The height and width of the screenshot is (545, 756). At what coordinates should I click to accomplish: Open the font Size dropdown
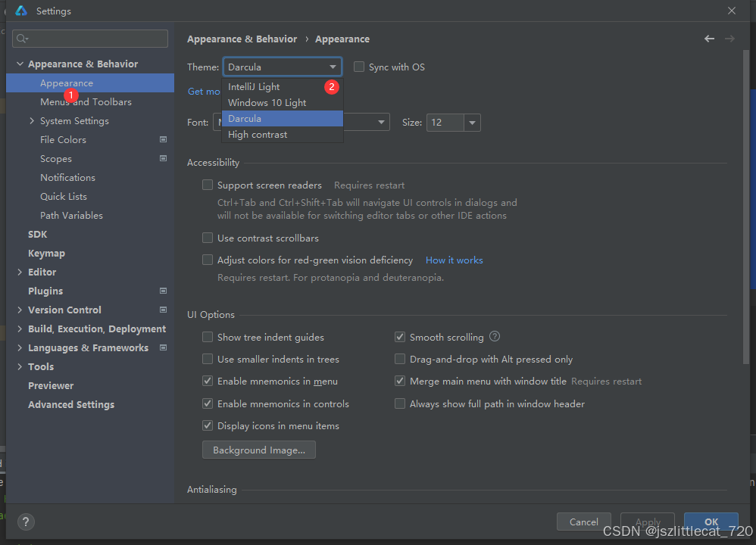[x=472, y=123]
